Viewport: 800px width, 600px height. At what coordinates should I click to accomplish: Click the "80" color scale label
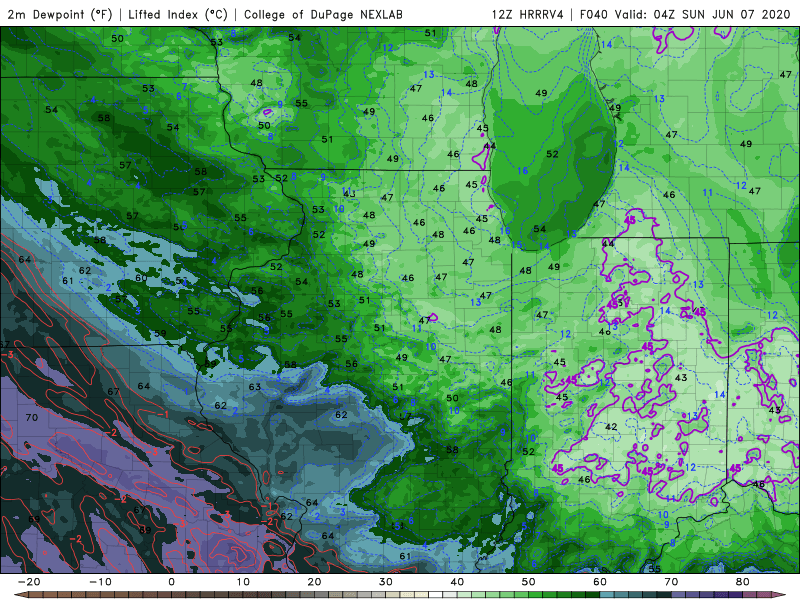743,582
